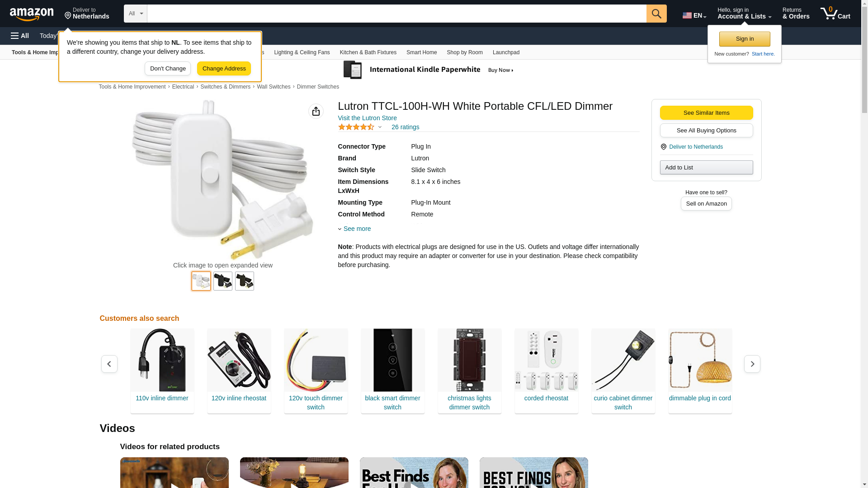Open the shopping cart icon
The width and height of the screenshot is (868, 488).
click(835, 14)
